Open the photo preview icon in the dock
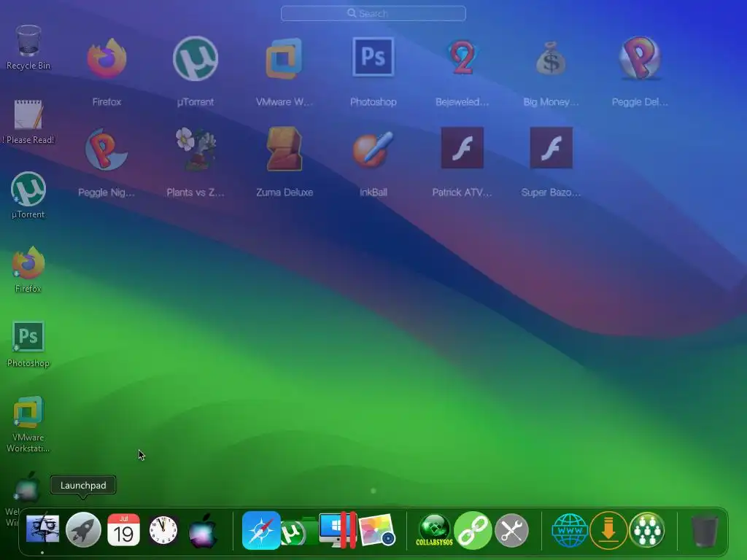The width and height of the screenshot is (747, 560). (x=377, y=529)
